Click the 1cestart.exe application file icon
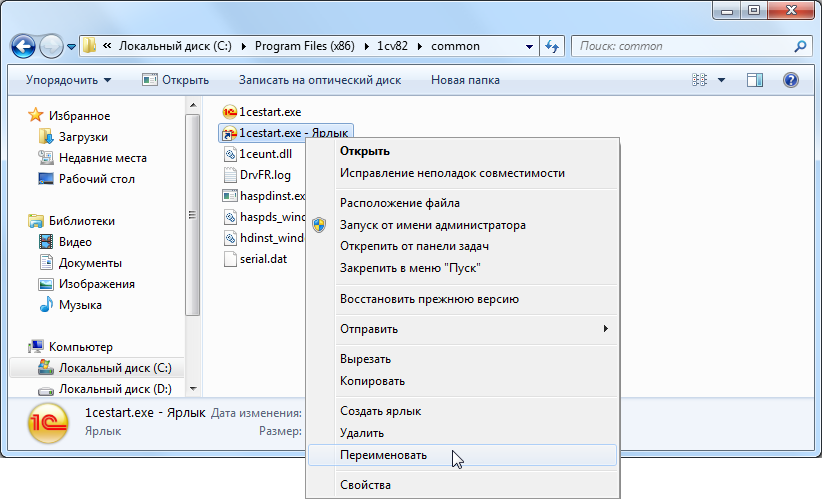 coord(229,111)
